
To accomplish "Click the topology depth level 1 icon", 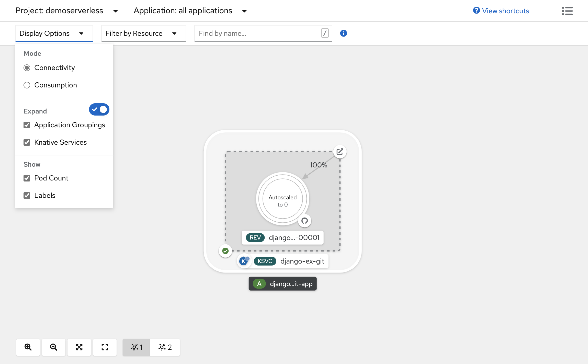I will 137,347.
